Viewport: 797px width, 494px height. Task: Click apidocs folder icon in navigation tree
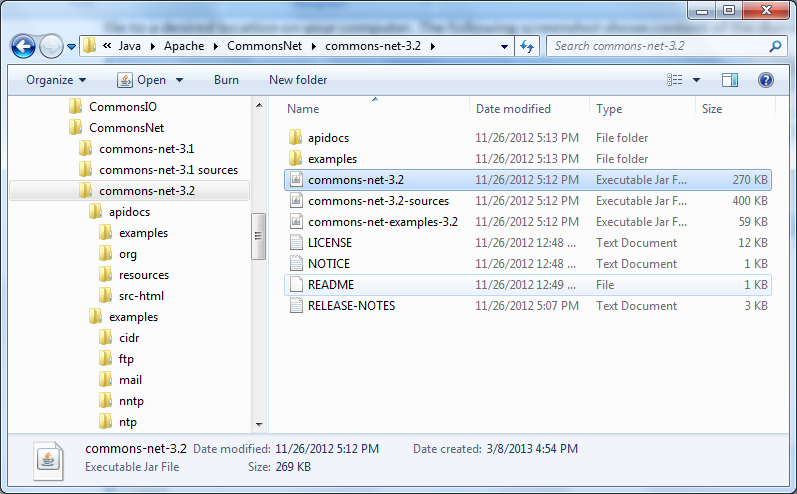pos(95,211)
